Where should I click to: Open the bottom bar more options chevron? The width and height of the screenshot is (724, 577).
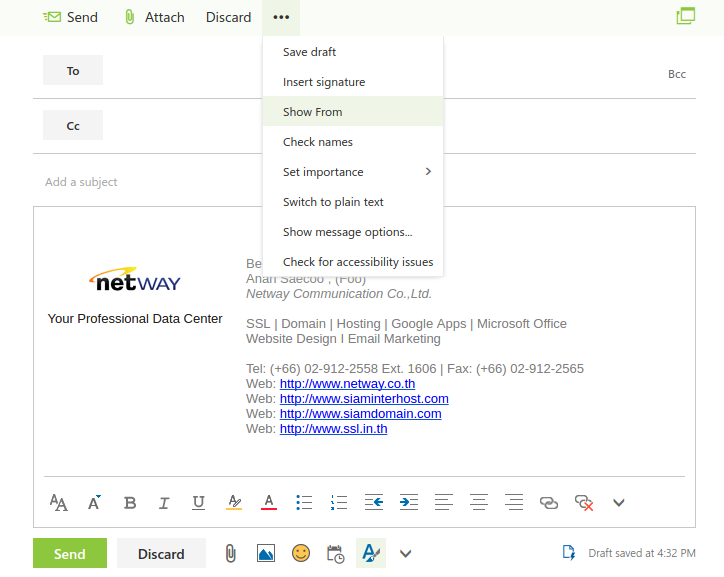(x=405, y=553)
